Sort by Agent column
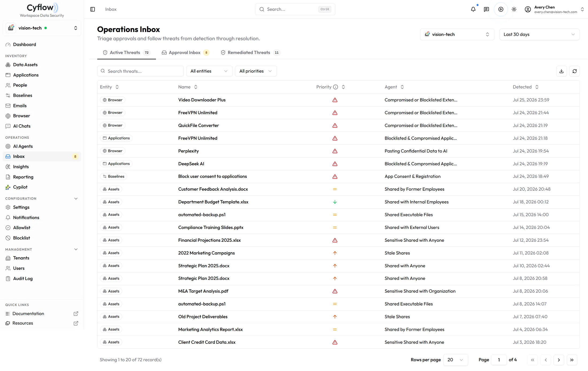This screenshot has width=588, height=371. (394, 87)
